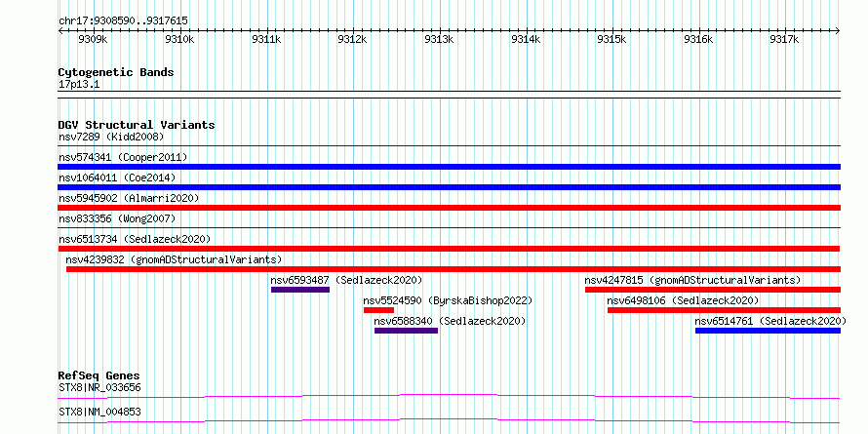Click the red nsv6498106 variant bar
Viewport: 868px width, 434px height.
pyautogui.click(x=724, y=310)
